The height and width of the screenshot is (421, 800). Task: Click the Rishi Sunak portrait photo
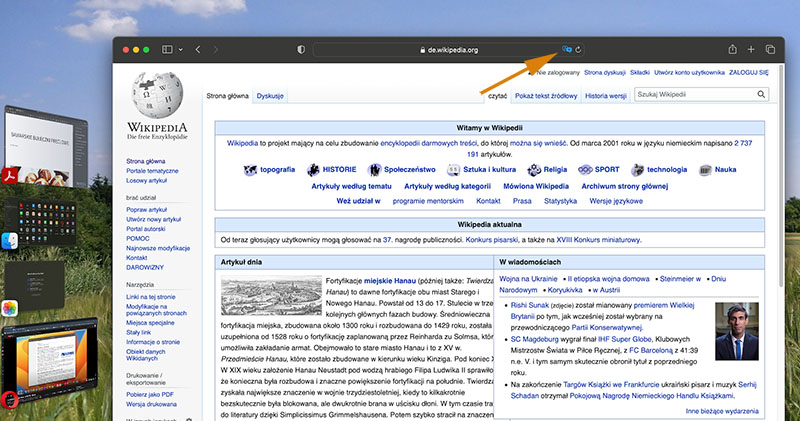[737, 331]
